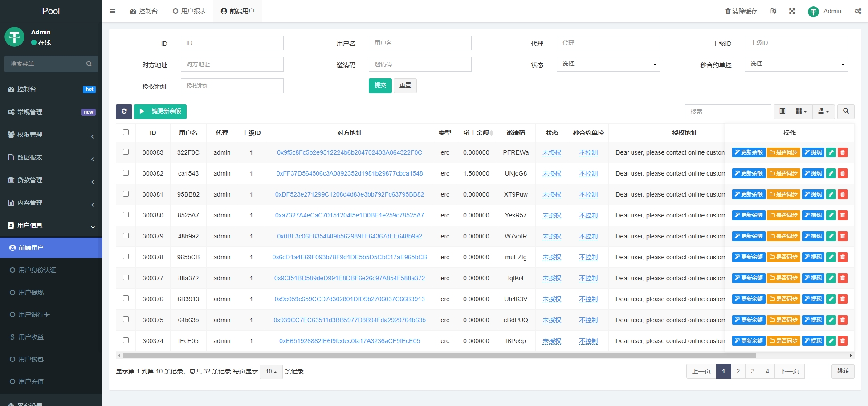Click the refresh table icon button
Image resolution: width=868 pixels, height=406 pixels.
coord(124,111)
